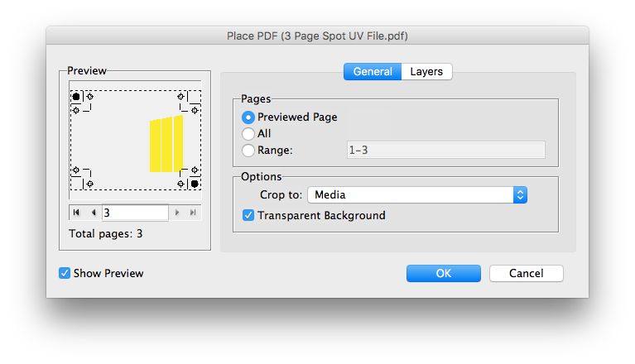Click the top-left registration mark in preview

coord(76,97)
